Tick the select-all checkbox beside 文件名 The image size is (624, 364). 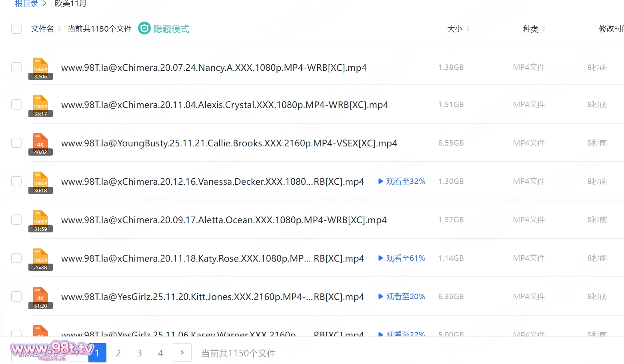(16, 29)
